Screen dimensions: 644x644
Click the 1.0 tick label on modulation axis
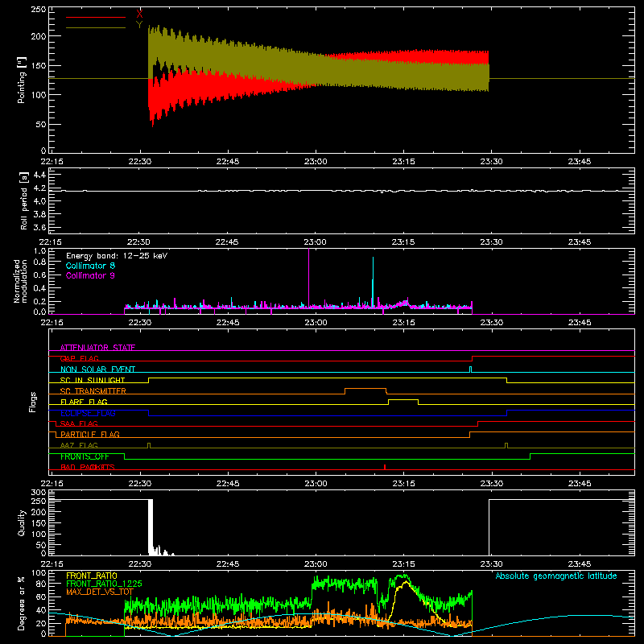39,250
